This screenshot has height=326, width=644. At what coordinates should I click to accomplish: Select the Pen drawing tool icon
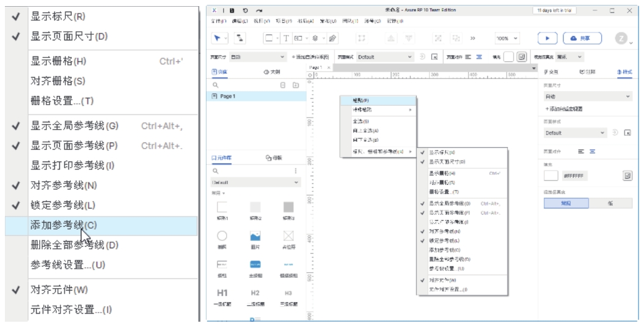pos(333,38)
